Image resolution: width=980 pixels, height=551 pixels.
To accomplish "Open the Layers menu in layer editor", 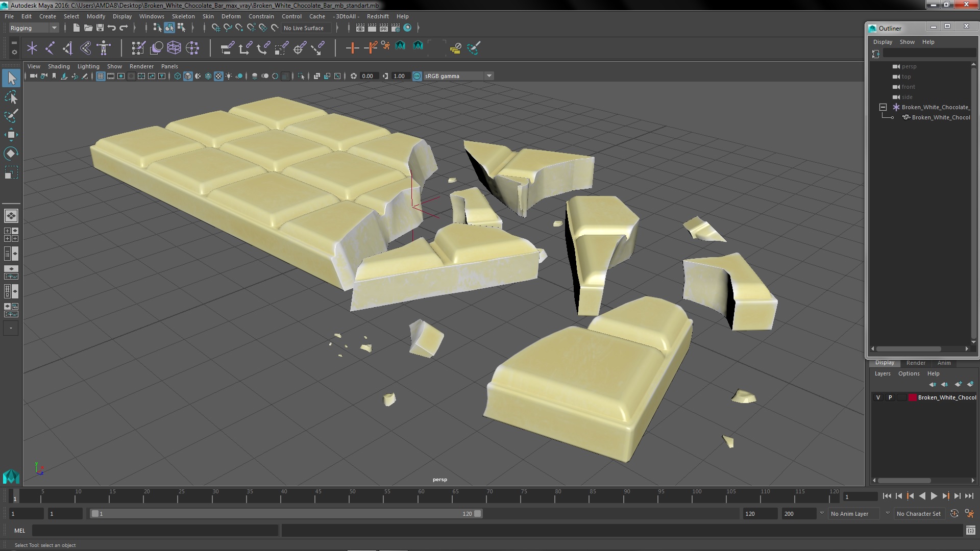I will click(883, 373).
